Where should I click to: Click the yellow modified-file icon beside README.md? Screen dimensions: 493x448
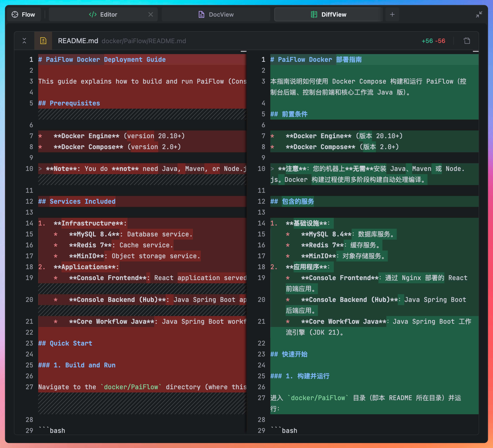[43, 41]
